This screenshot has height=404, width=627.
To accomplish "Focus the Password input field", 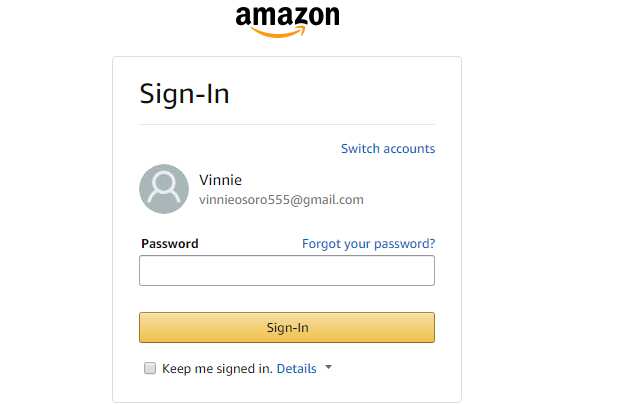I will (x=287, y=270).
